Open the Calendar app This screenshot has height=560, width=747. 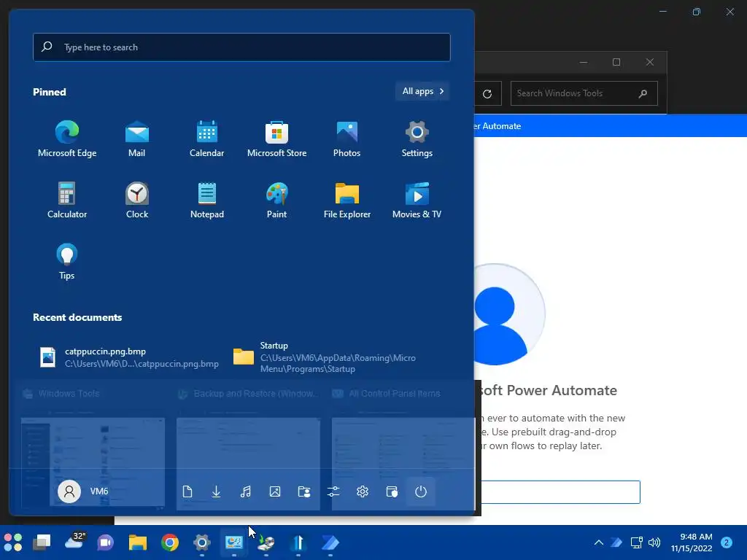pos(206,139)
